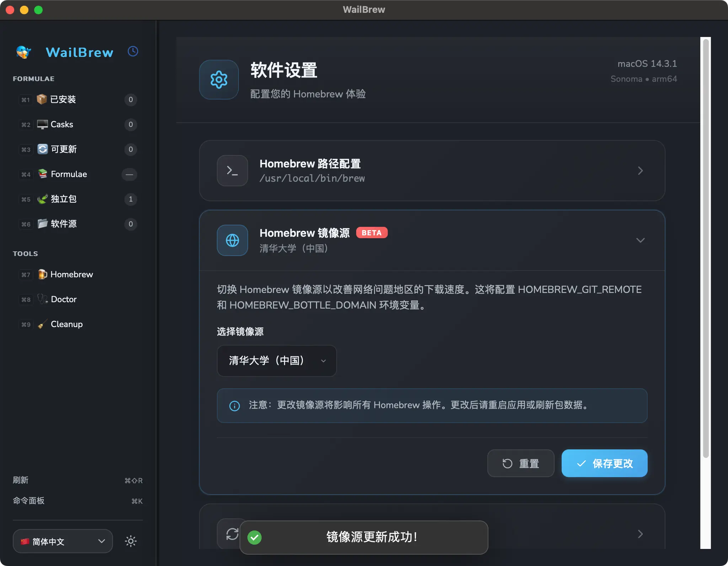728x566 pixels.
Task: Expand Homebrew 路径配置 chevron
Action: click(640, 171)
